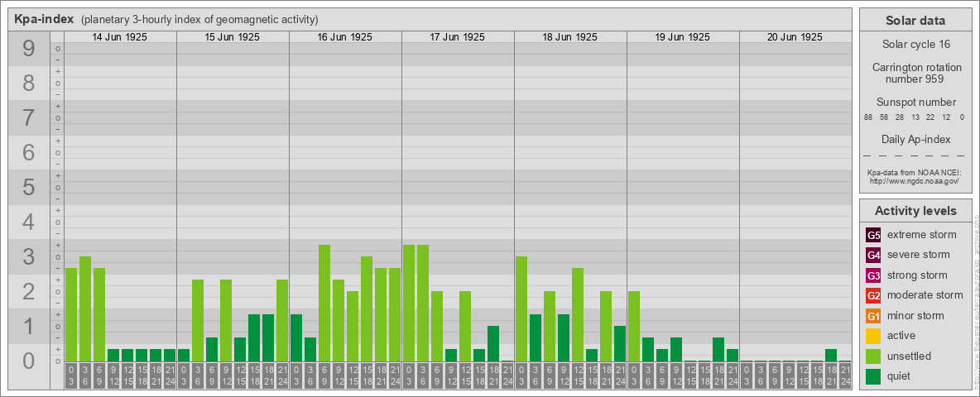Screen dimensions: 980x397
Task: Select the 15 Jun 1925 date header
Action: tap(233, 37)
